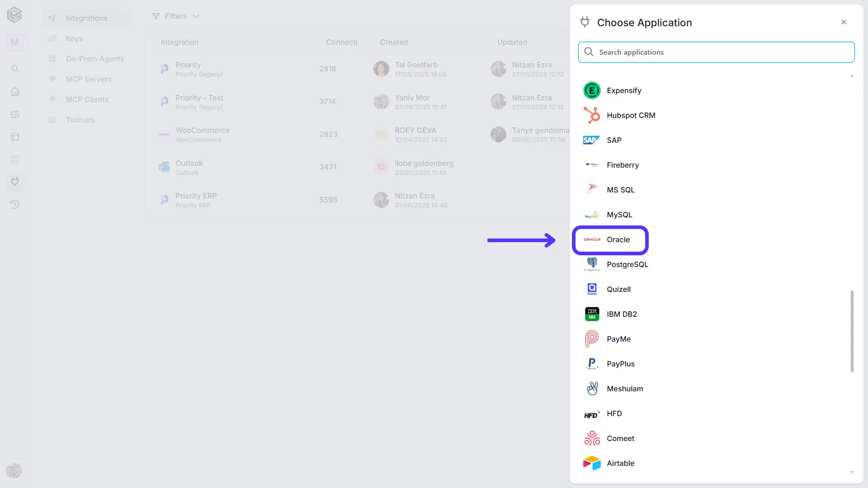The height and width of the screenshot is (488, 868).
Task: Sort by the Created column header
Action: [x=394, y=42]
